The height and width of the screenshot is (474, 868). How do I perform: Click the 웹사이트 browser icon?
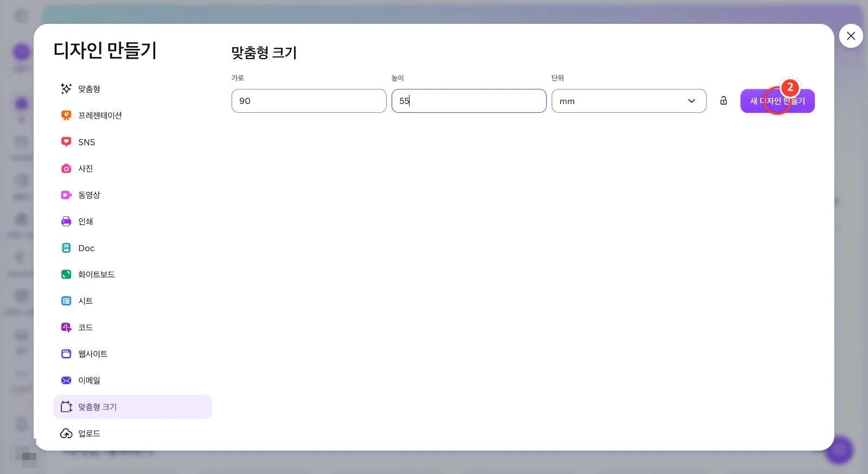[x=66, y=354]
